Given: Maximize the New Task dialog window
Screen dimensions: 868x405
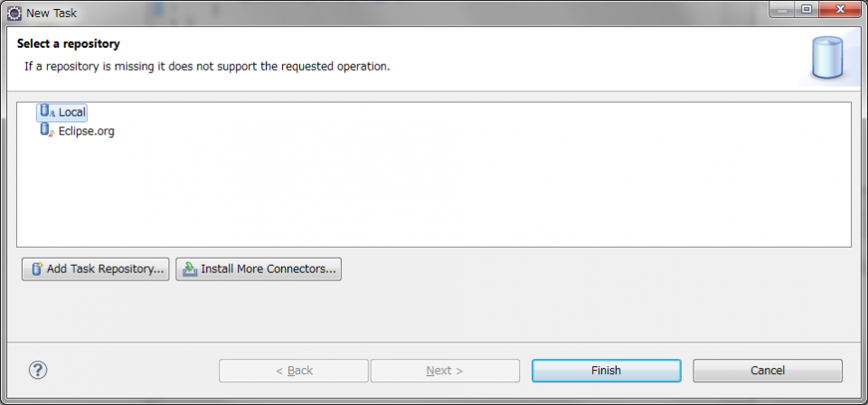Looking at the screenshot, I should click(804, 10).
